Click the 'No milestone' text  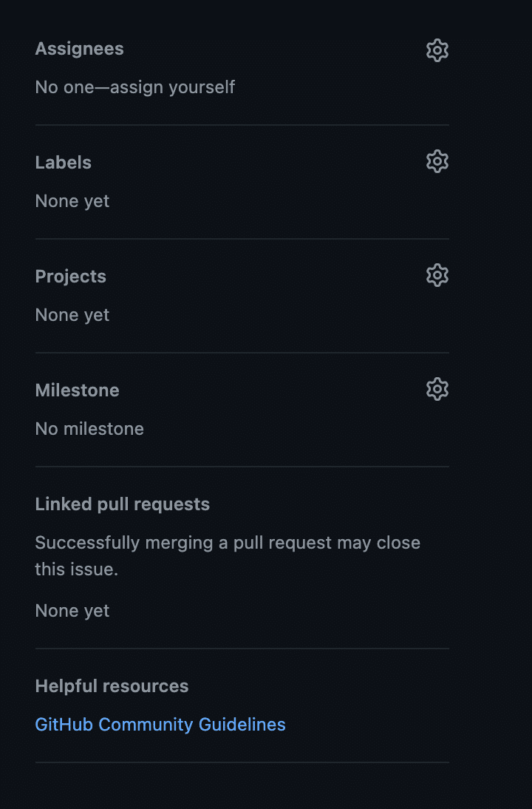click(x=89, y=429)
